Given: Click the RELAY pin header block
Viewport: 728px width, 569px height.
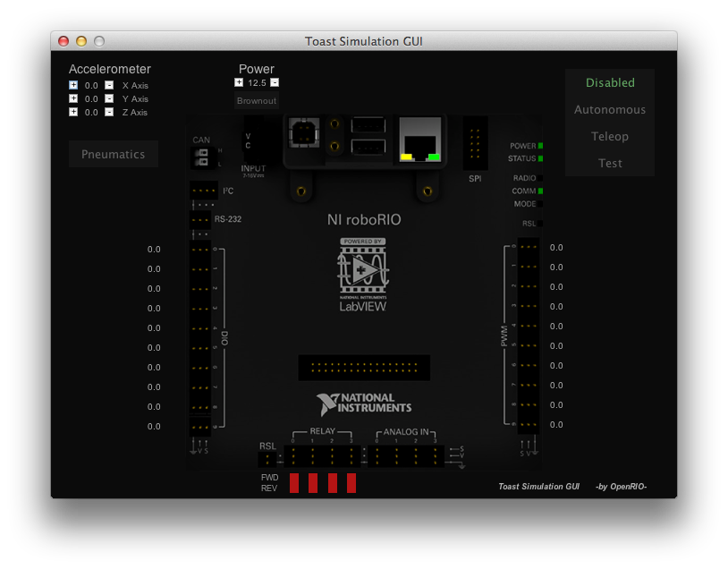Looking at the screenshot, I should 322,456.
